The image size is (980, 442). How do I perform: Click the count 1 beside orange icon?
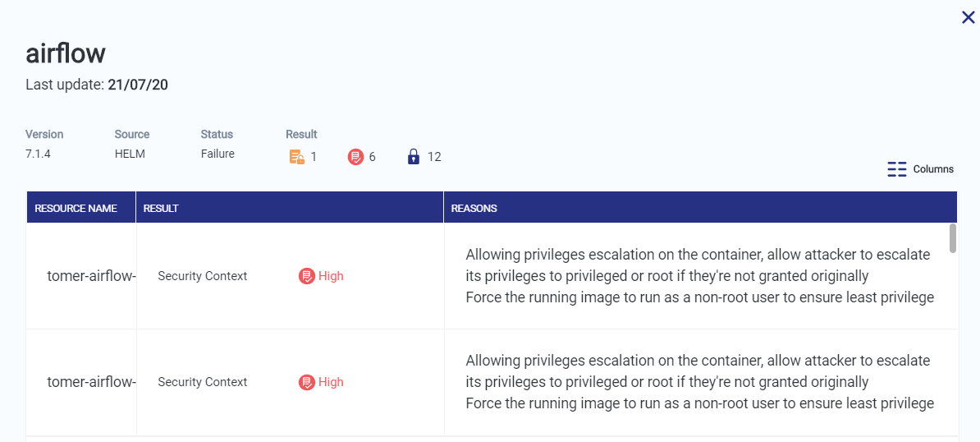314,157
